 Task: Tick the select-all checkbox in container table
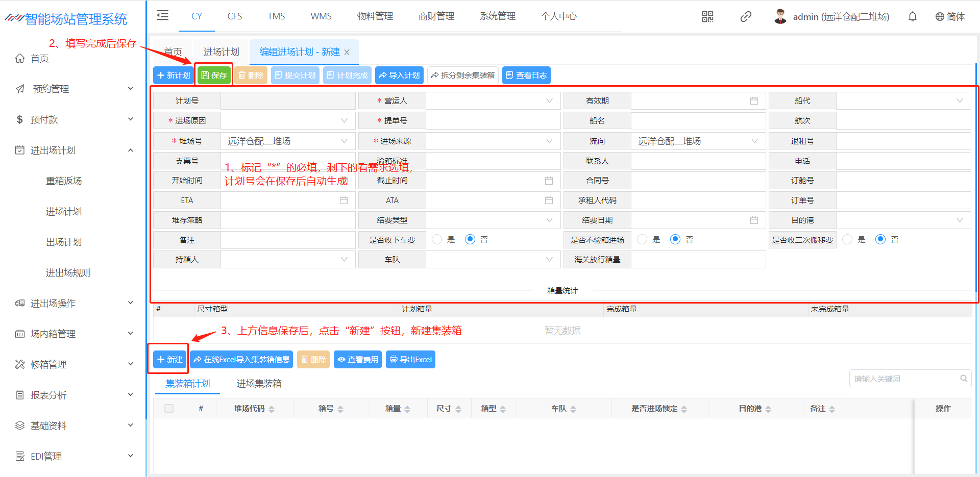[x=169, y=409]
